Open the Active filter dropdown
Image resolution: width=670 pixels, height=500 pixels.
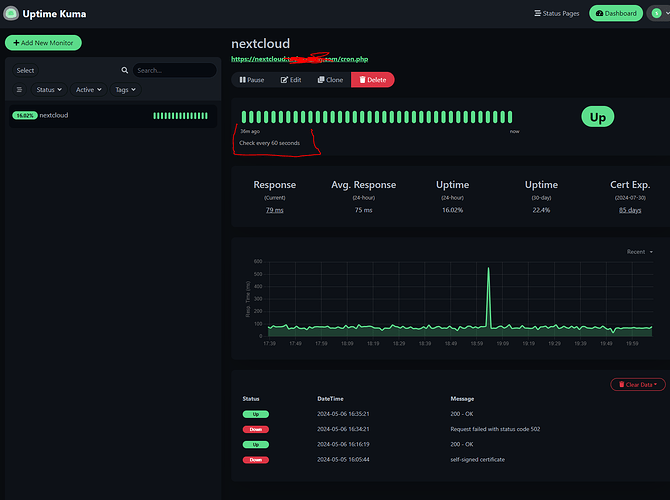(88, 90)
